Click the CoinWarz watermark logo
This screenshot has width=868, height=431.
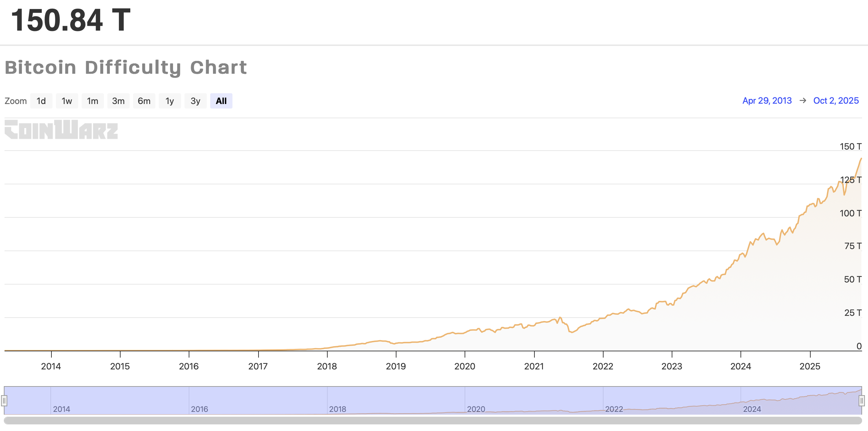[x=62, y=130]
